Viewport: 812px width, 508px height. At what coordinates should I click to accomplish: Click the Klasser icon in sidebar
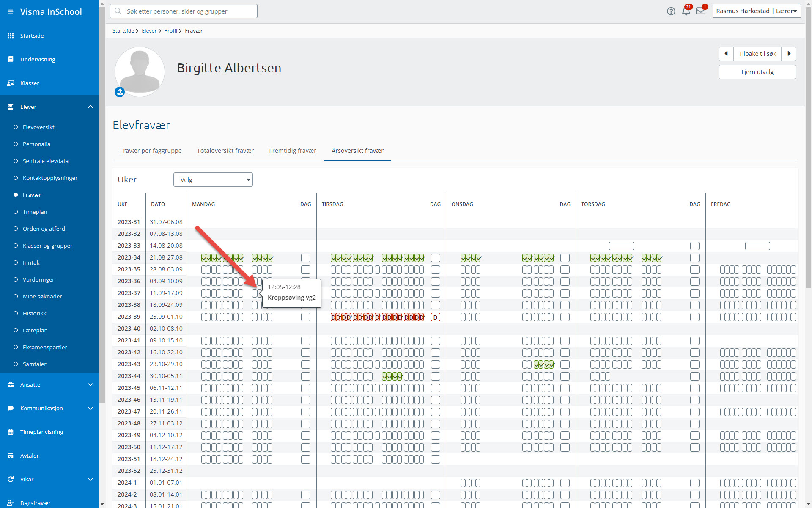(11, 83)
